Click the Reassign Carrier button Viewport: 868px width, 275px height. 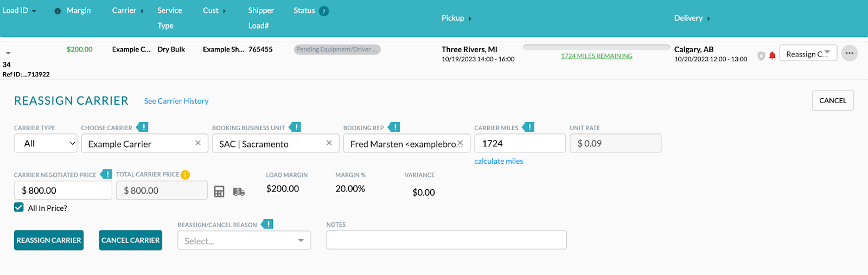pyautogui.click(x=49, y=240)
